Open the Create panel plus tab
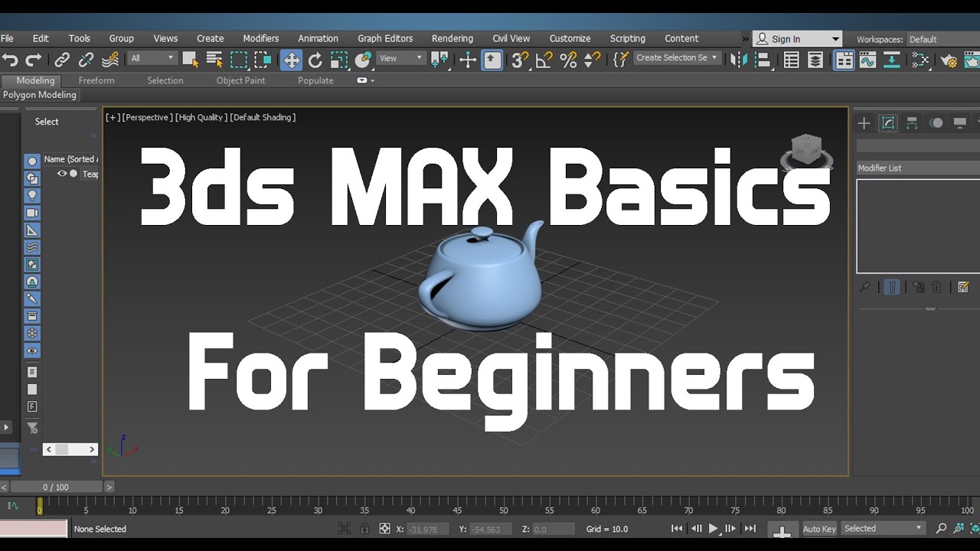The width and height of the screenshot is (980, 551). pos(864,123)
